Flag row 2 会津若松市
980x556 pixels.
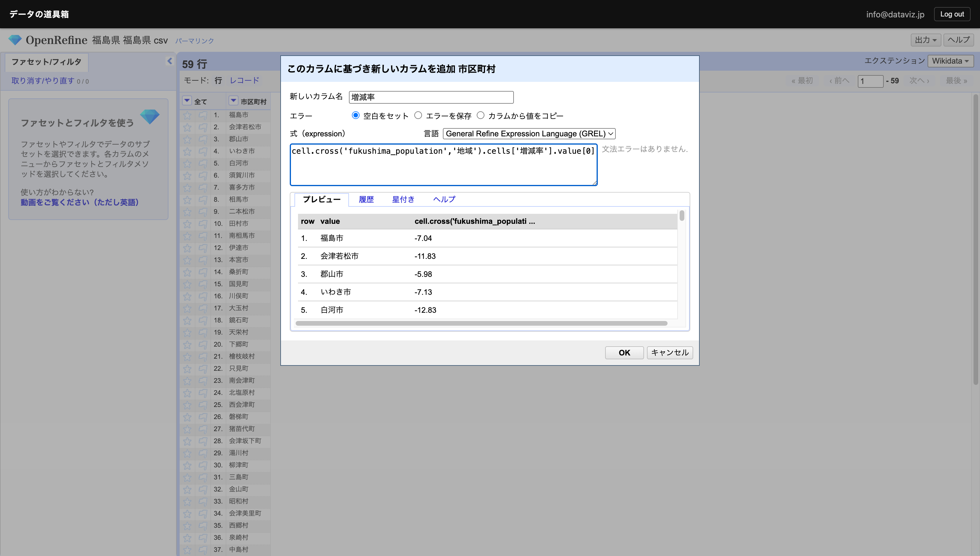click(203, 127)
